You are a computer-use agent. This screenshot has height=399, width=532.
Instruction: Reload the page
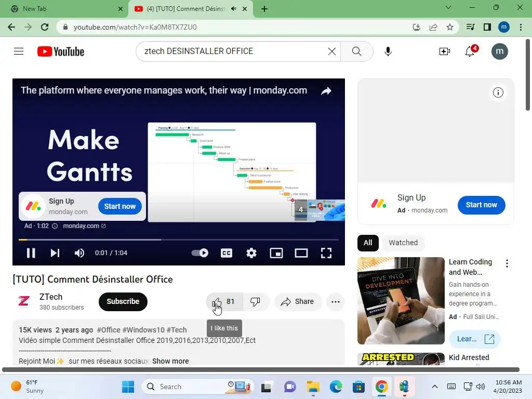[45, 27]
